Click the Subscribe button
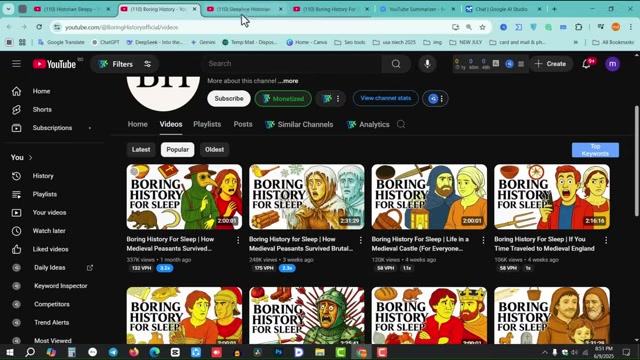Viewport: 640px width, 360px height. point(229,99)
